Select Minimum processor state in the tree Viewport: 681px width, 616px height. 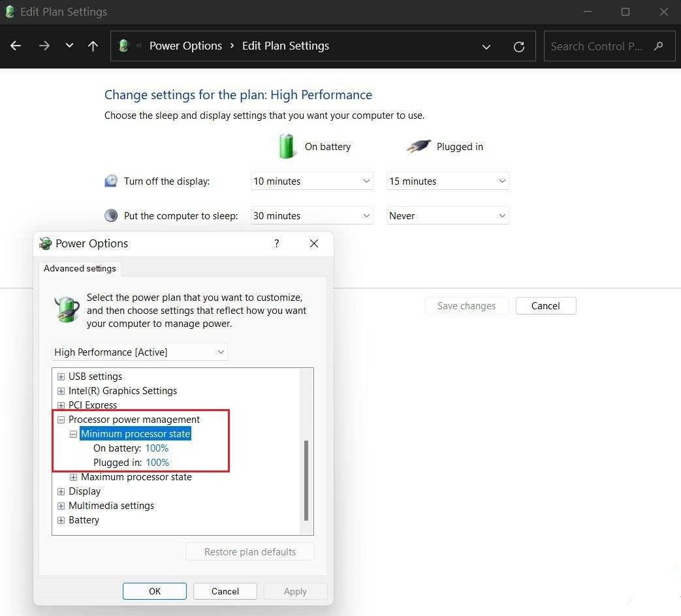[x=135, y=433]
